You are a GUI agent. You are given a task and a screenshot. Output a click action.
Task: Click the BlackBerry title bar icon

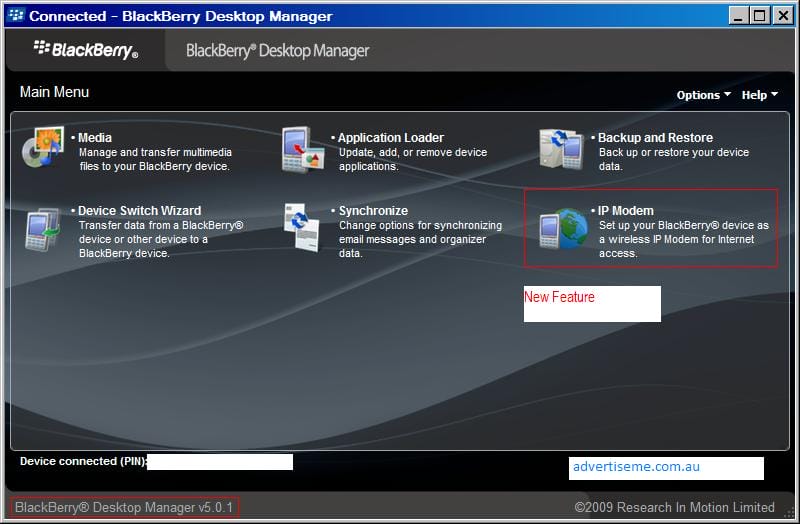pyautogui.click(x=16, y=16)
